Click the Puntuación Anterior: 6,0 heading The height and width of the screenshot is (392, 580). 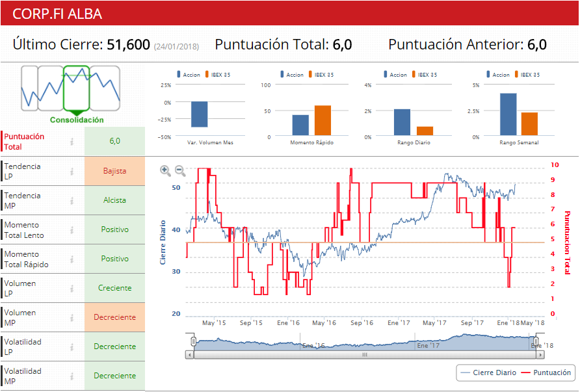pyautogui.click(x=468, y=44)
